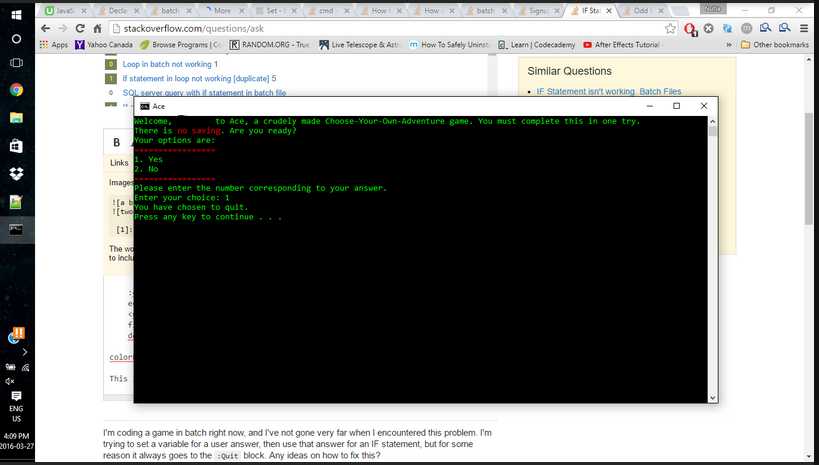Go back in Chrome
This screenshot has width=819, height=465.
pyautogui.click(x=45, y=29)
